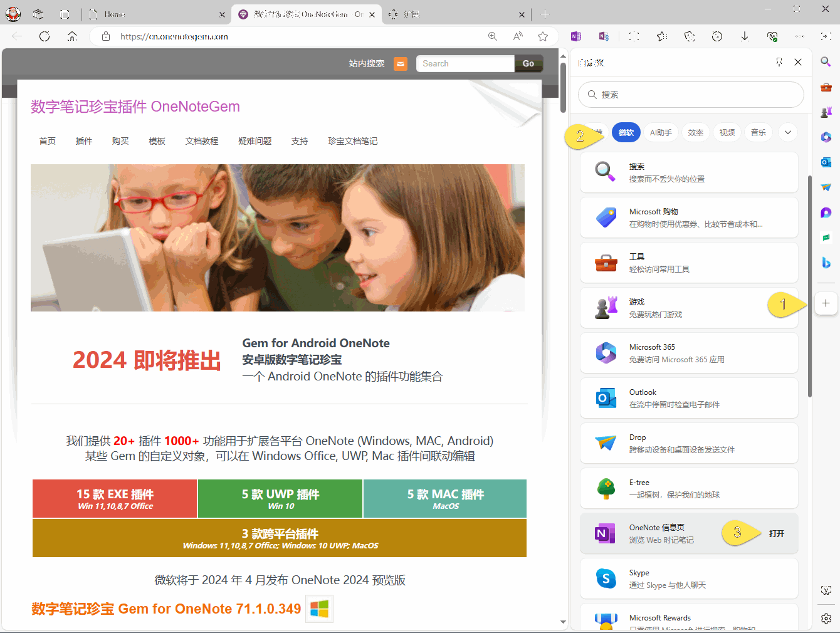Close the sidebar customize pane
The width and height of the screenshot is (840, 633).
[798, 62]
